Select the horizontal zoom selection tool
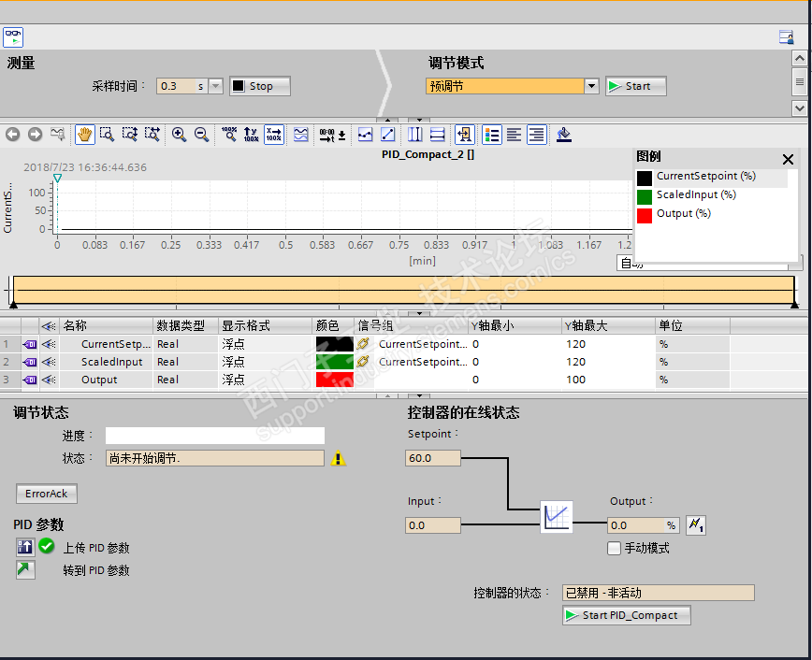Screen dimensions: 812x660 click(152, 135)
